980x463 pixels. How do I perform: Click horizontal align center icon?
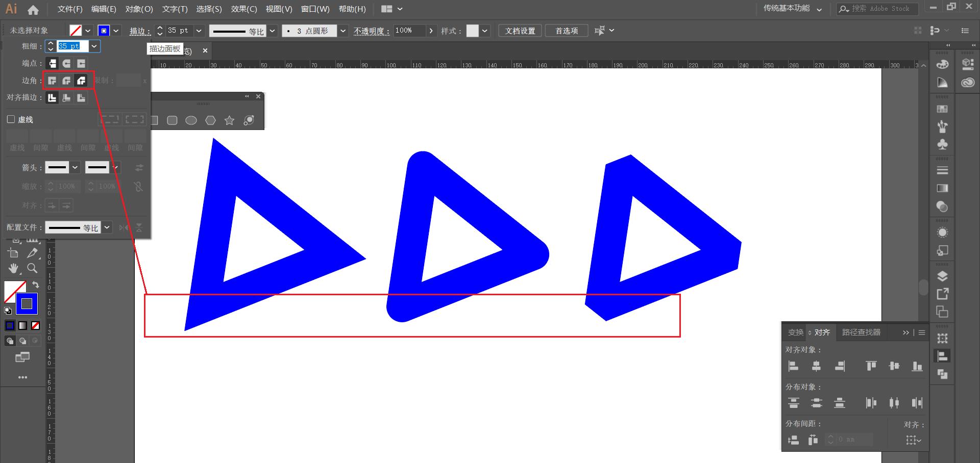click(816, 366)
